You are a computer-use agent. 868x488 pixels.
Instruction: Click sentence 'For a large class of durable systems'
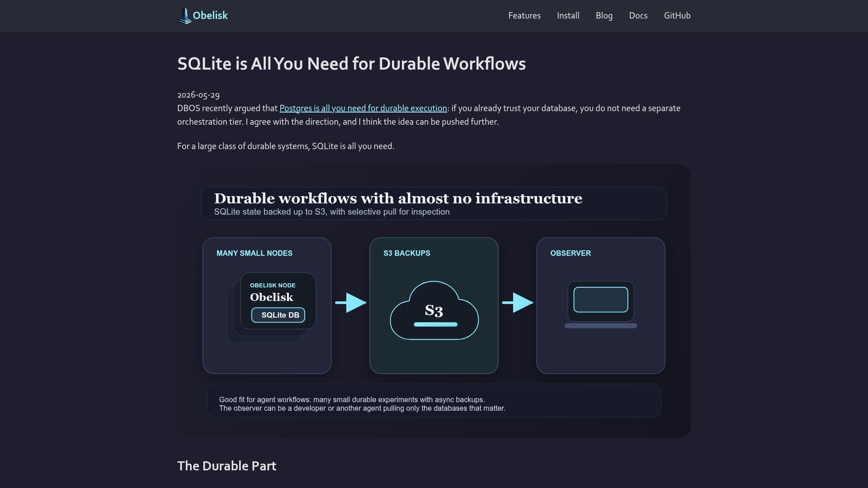point(286,146)
